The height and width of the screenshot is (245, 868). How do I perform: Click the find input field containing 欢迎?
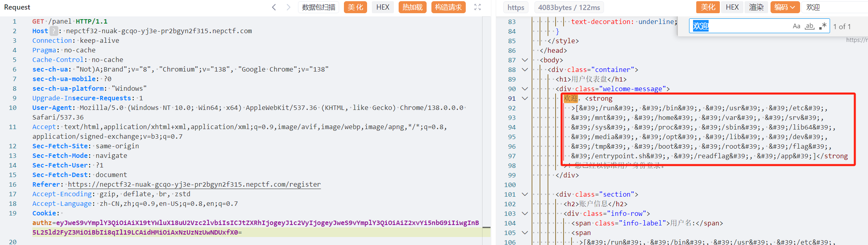pos(739,26)
